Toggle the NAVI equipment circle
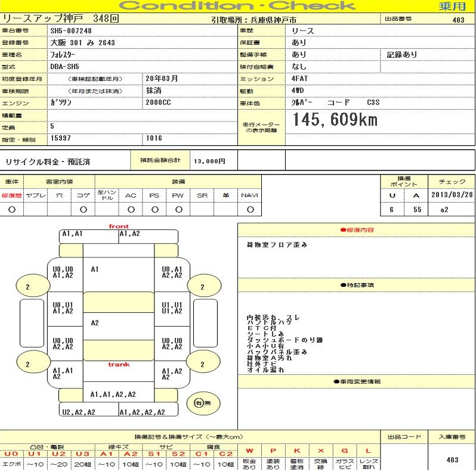476x472 pixels. click(250, 210)
